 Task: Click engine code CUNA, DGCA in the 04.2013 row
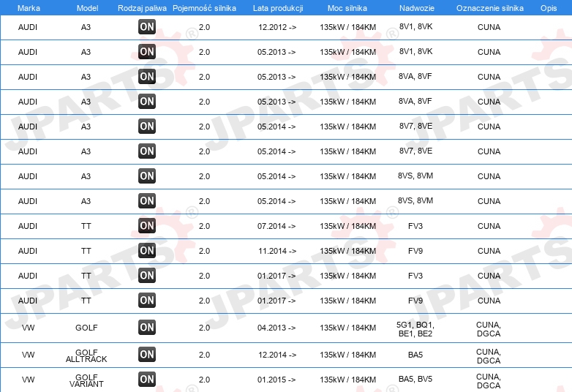pyautogui.click(x=489, y=329)
